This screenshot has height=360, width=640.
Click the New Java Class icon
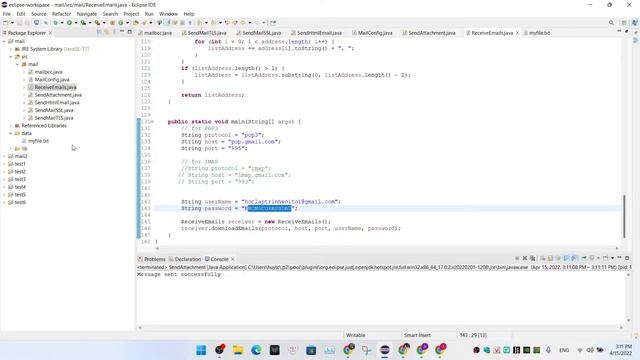(121, 23)
